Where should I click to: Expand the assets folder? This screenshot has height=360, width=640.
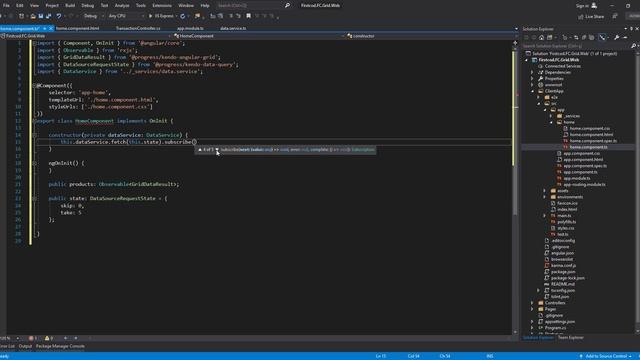coord(544,191)
